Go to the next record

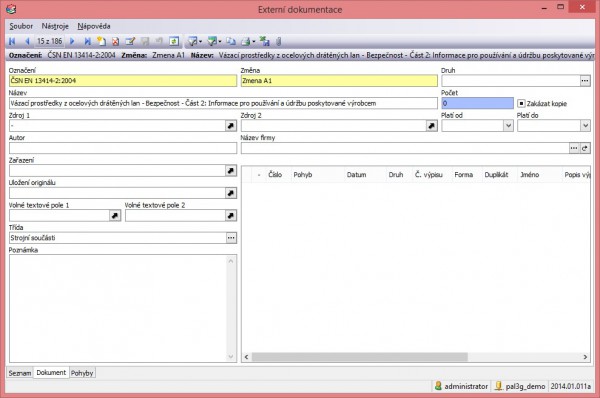coord(72,41)
